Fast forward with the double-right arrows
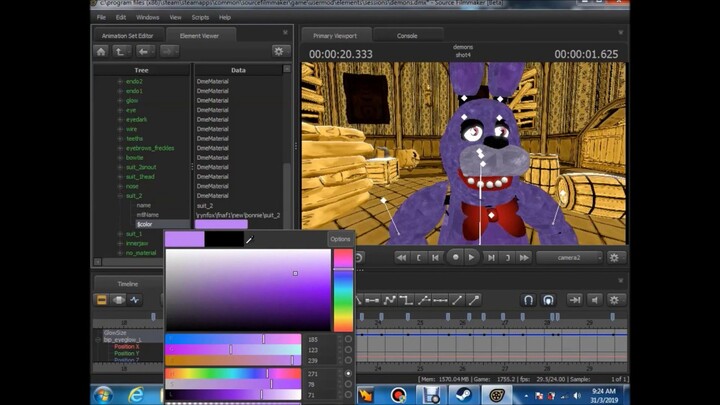 [524, 258]
